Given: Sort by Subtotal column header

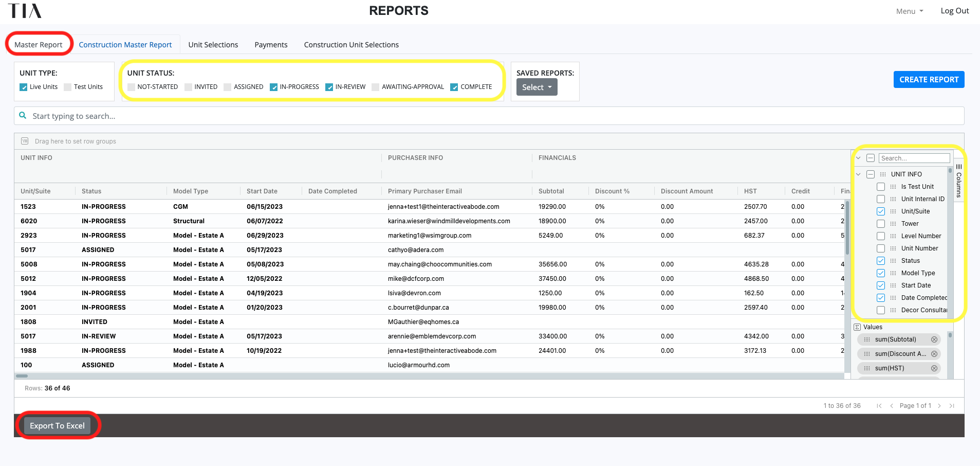Looking at the screenshot, I should tap(551, 191).
